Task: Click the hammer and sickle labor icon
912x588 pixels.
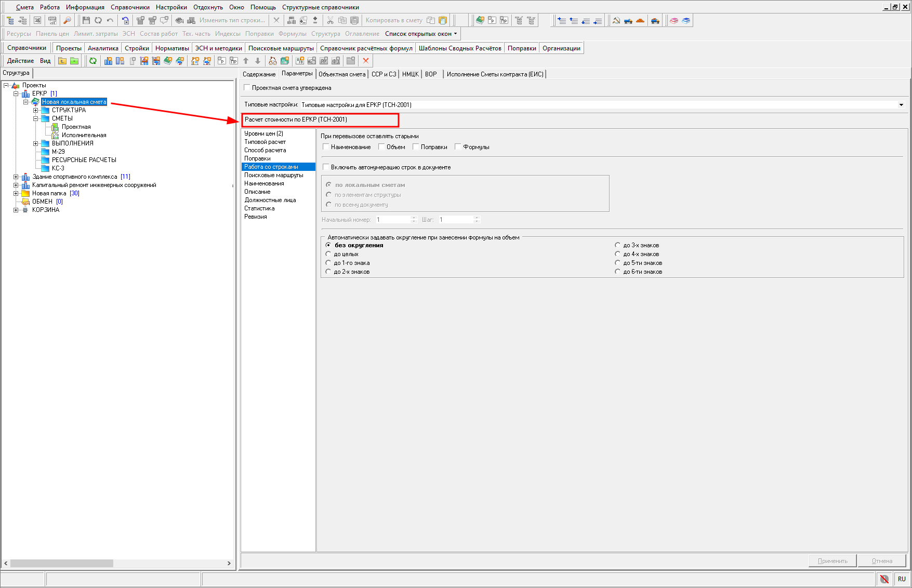Action: [616, 20]
